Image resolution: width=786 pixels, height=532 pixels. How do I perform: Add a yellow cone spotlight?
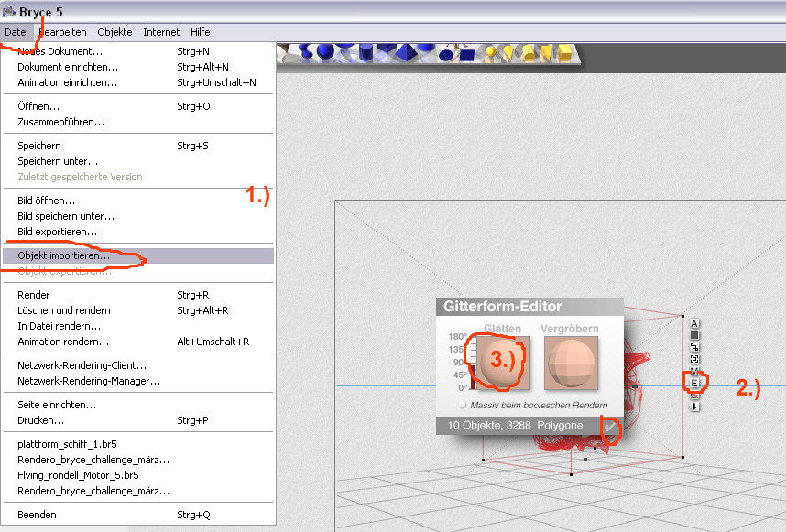pyautogui.click(x=508, y=51)
